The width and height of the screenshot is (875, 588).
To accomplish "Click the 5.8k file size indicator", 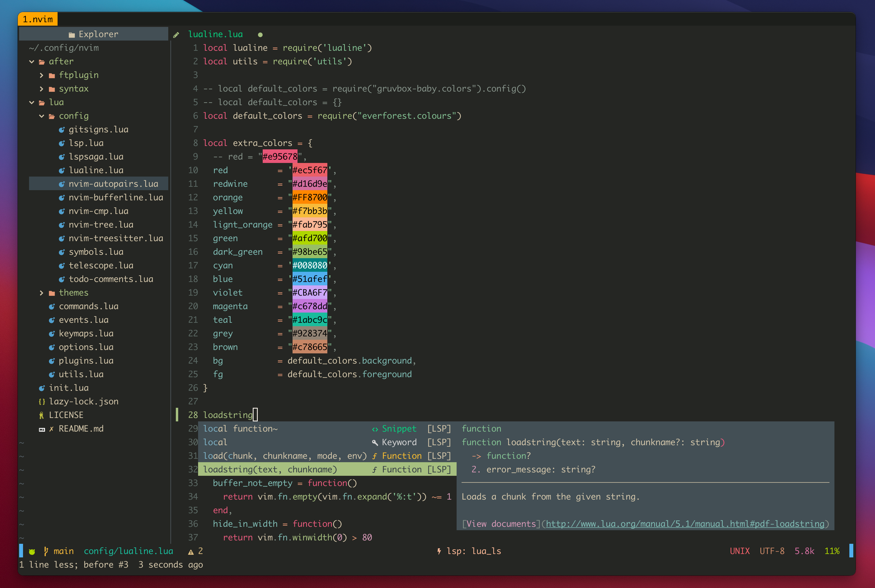I will (x=804, y=551).
